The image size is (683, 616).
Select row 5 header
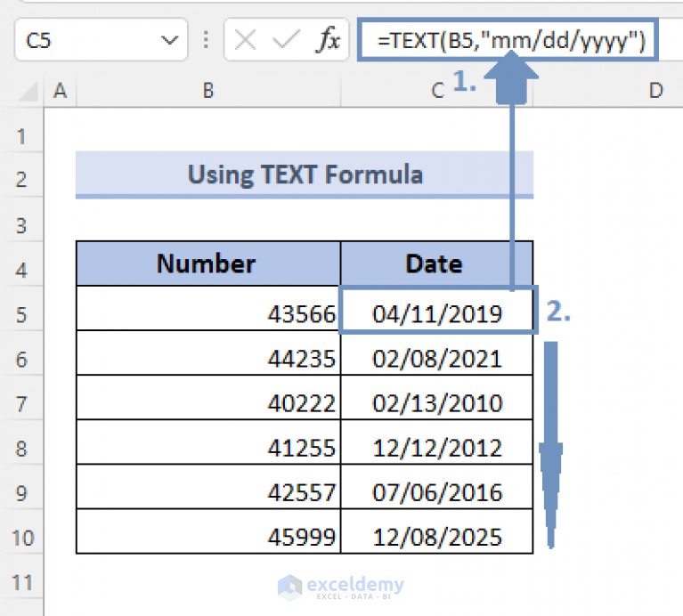21,314
